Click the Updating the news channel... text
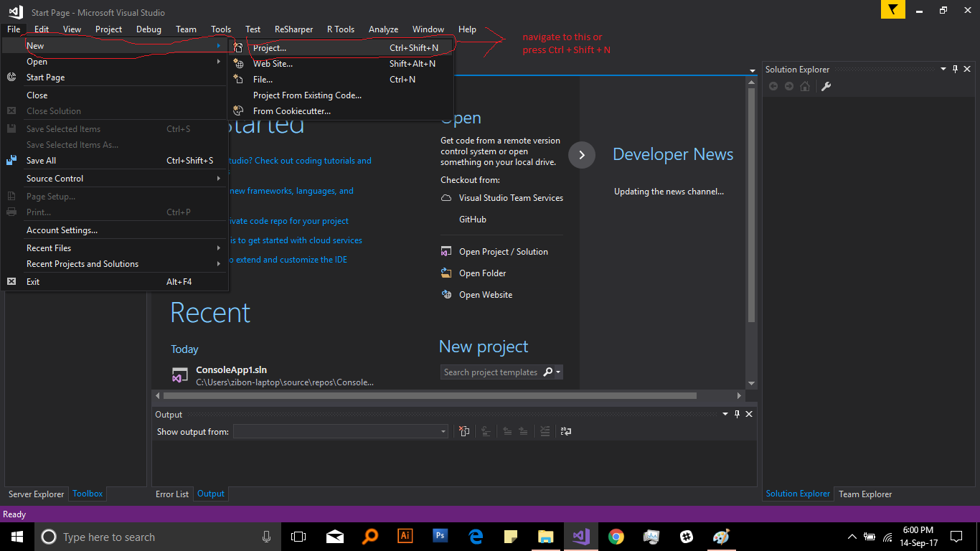The height and width of the screenshot is (551, 980). point(669,192)
